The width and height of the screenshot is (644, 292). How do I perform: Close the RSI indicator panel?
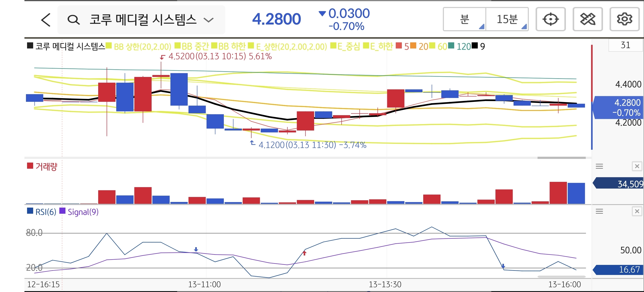[637, 211]
